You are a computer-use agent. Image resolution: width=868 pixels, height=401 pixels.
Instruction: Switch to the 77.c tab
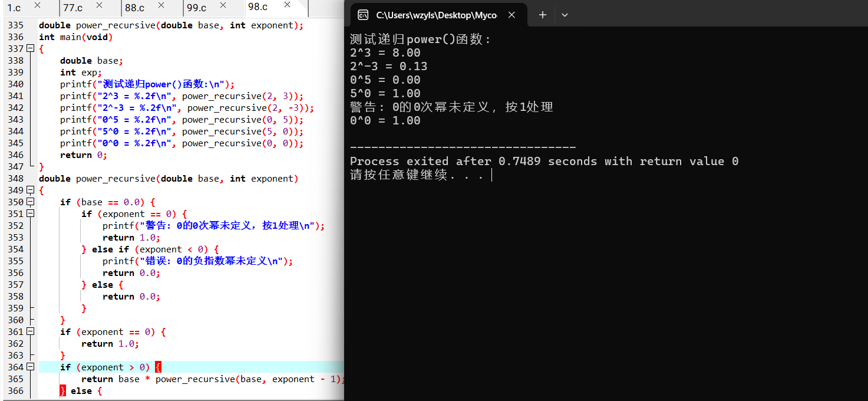[x=73, y=8]
